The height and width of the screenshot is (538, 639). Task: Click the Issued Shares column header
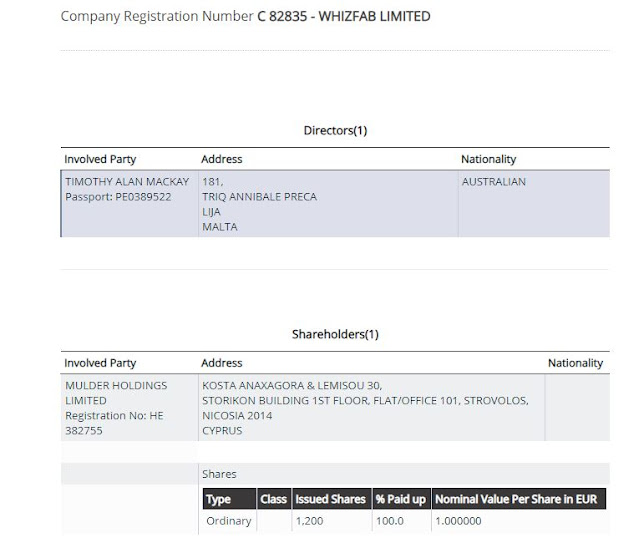[329, 499]
